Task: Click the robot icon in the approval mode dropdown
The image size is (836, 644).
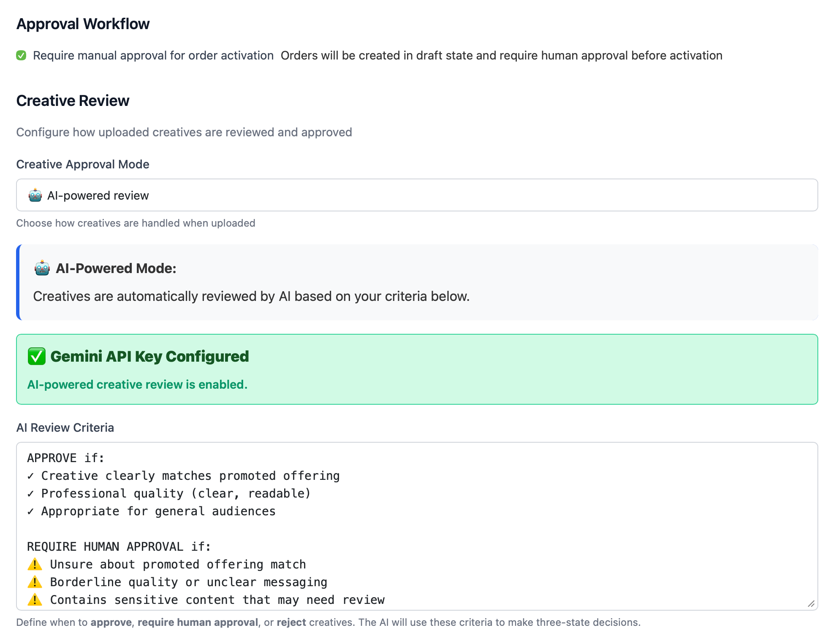Action: (35, 195)
